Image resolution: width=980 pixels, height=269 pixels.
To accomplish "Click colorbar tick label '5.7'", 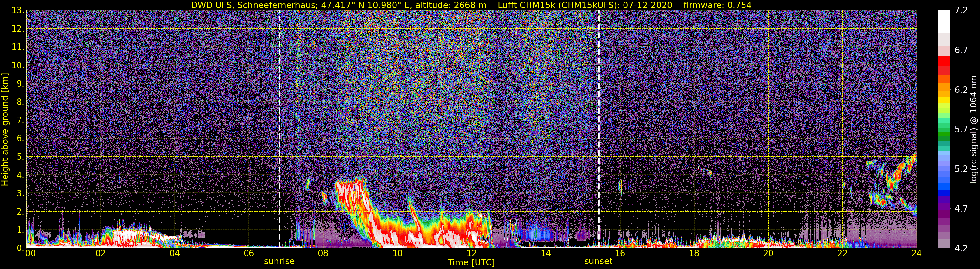I will (x=961, y=130).
